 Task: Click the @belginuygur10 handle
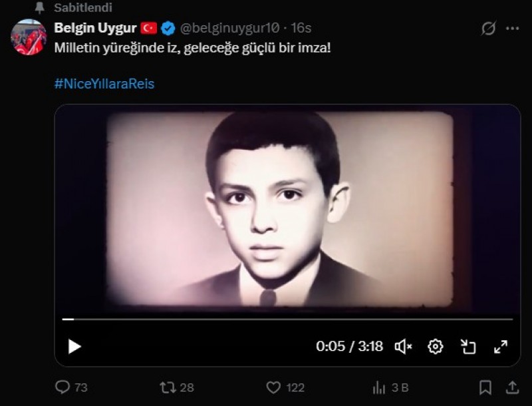click(229, 28)
